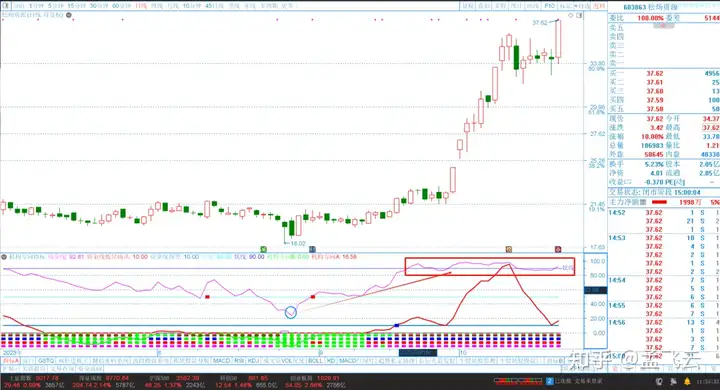Click the blue event marker below the 18.02 low

[x=312, y=249]
